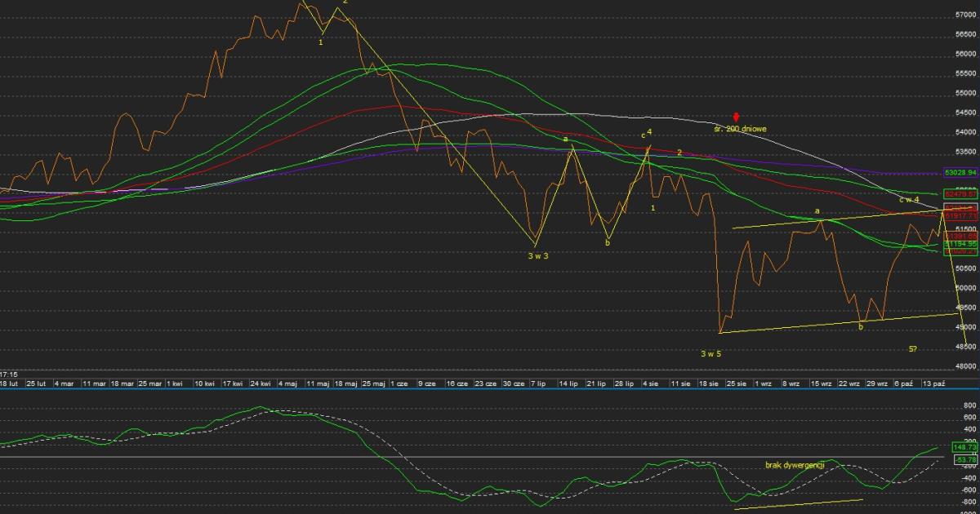980x514 pixels.
Task: Click the '1 cze' date on time axis
Action: [x=399, y=383]
